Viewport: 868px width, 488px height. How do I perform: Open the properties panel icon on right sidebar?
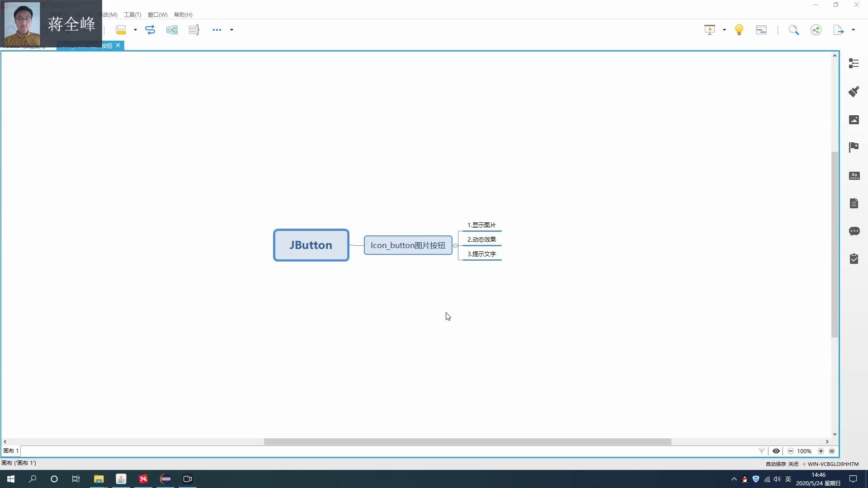(x=854, y=64)
